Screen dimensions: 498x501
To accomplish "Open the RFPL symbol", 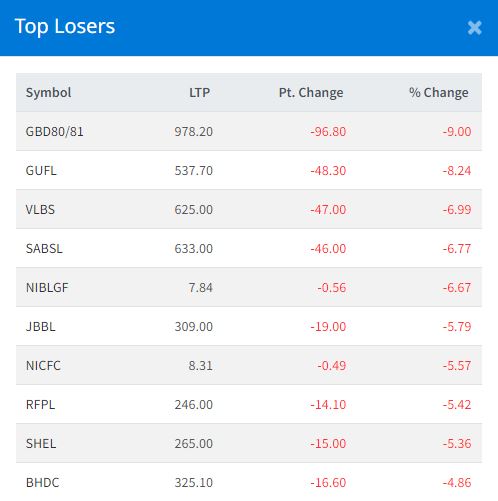I will (x=40, y=405).
